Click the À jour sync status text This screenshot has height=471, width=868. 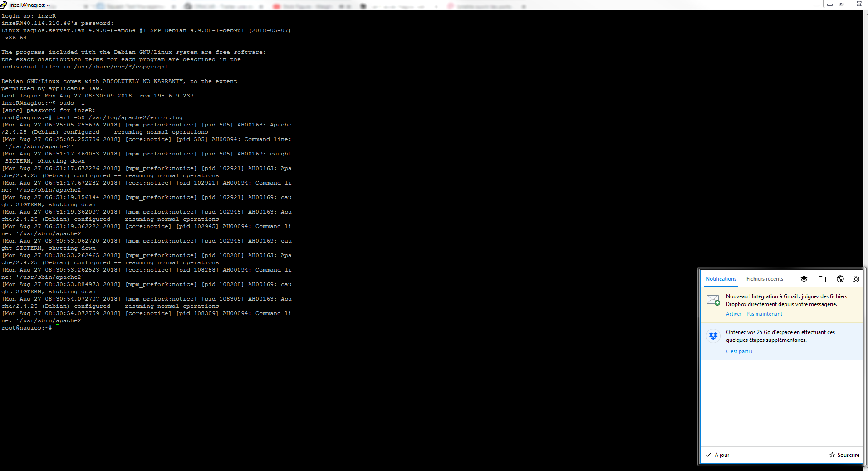[x=721, y=455]
